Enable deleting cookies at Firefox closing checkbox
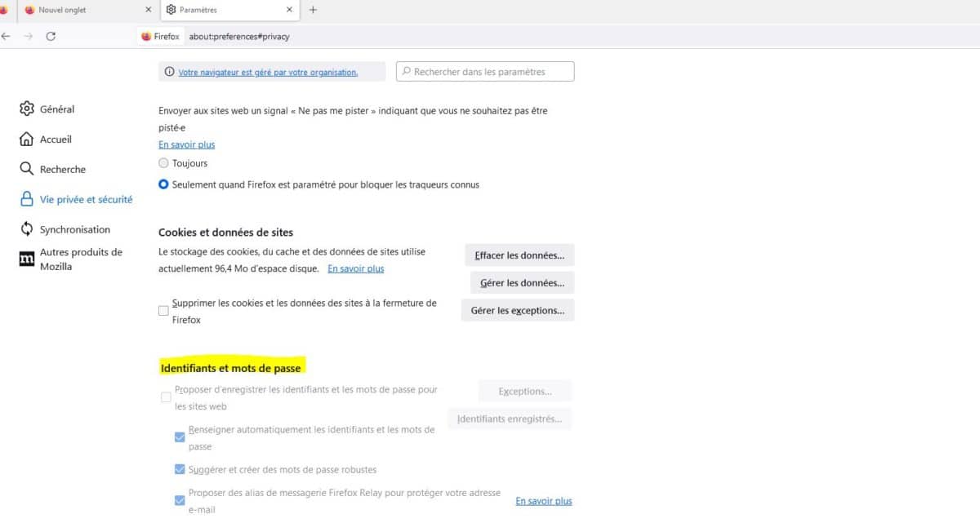 (164, 311)
